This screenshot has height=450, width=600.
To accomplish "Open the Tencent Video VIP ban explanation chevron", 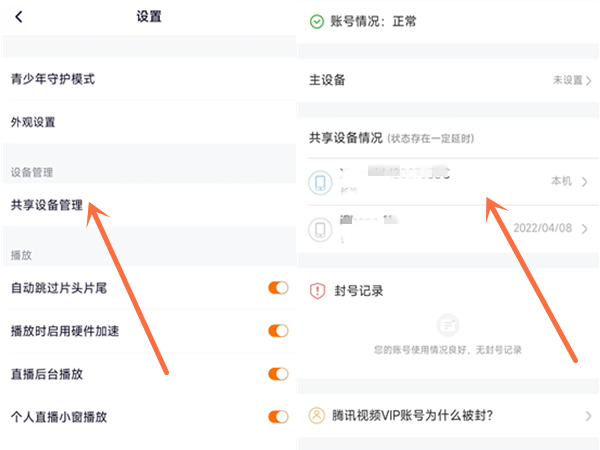I will click(x=588, y=415).
